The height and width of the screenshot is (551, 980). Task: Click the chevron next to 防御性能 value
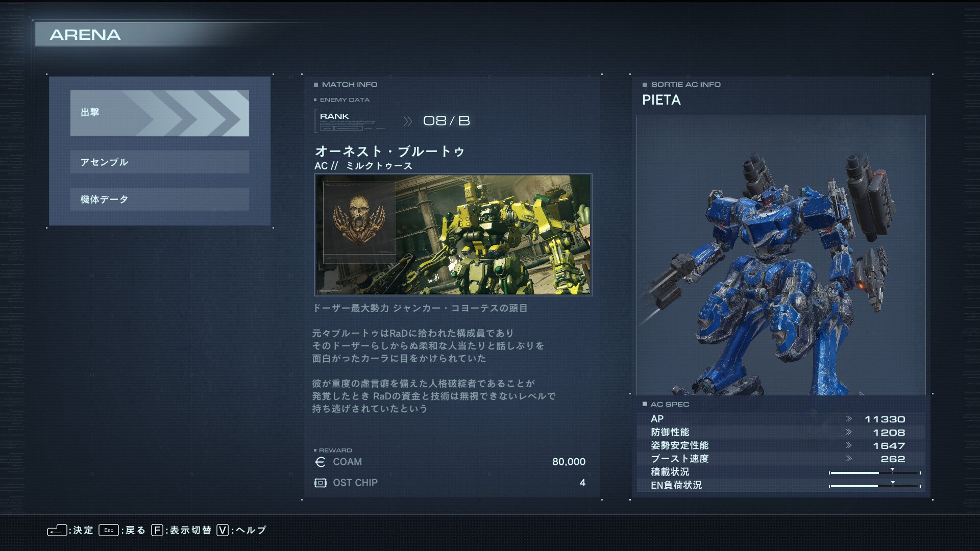pos(848,432)
